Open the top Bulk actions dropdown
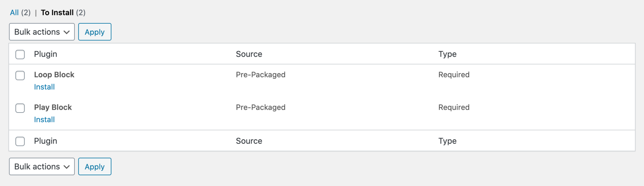The height and width of the screenshot is (186, 644). (42, 32)
